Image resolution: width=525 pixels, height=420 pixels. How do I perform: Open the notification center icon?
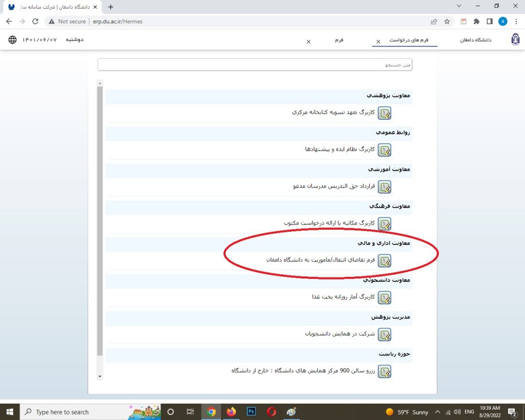pyautogui.click(x=512, y=412)
